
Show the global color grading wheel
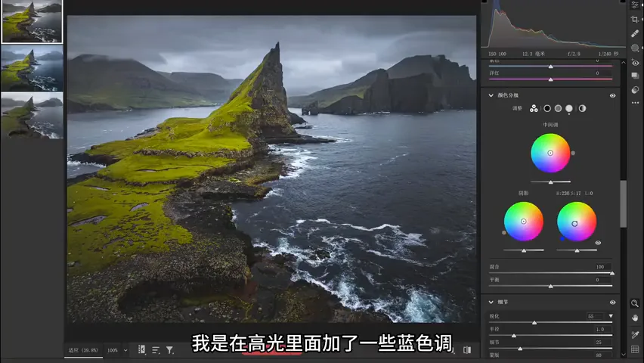pyautogui.click(x=582, y=109)
